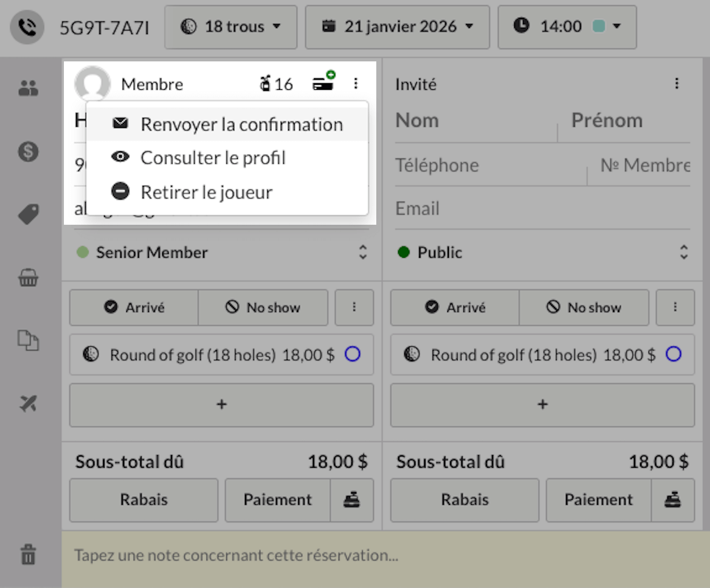Click the member Paiement button
This screenshot has height=588, width=710.
pos(278,500)
